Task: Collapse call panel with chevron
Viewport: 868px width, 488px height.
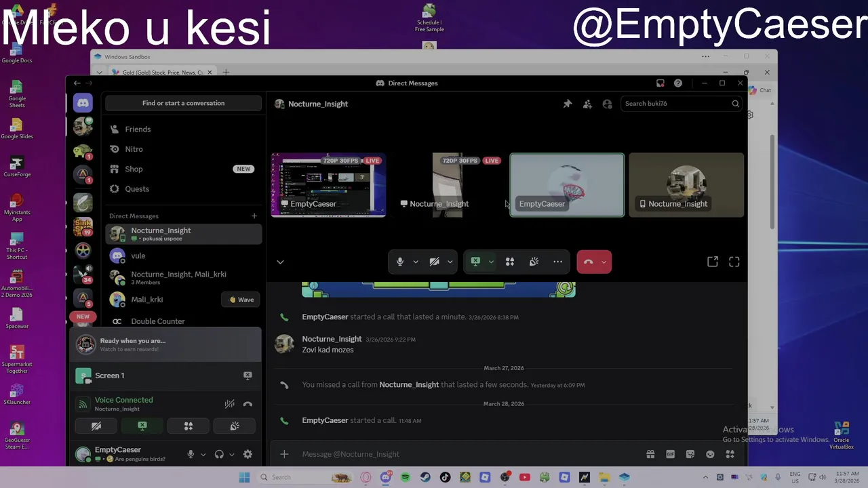Action: tap(280, 262)
